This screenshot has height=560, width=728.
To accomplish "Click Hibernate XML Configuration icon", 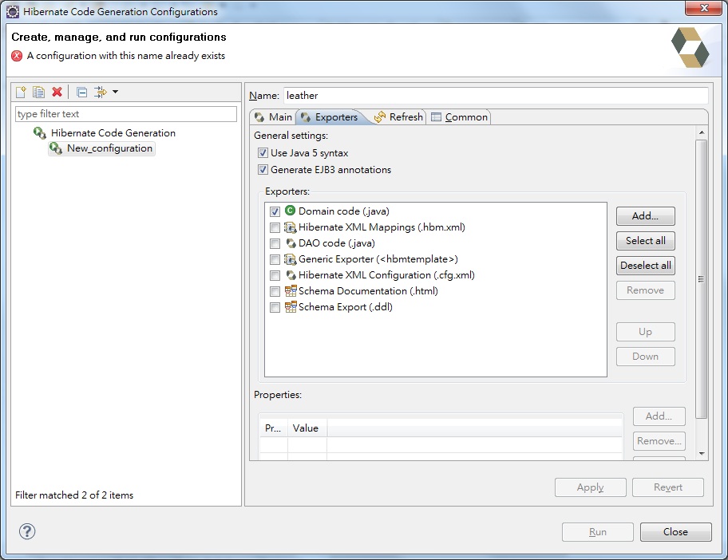I will [291, 274].
